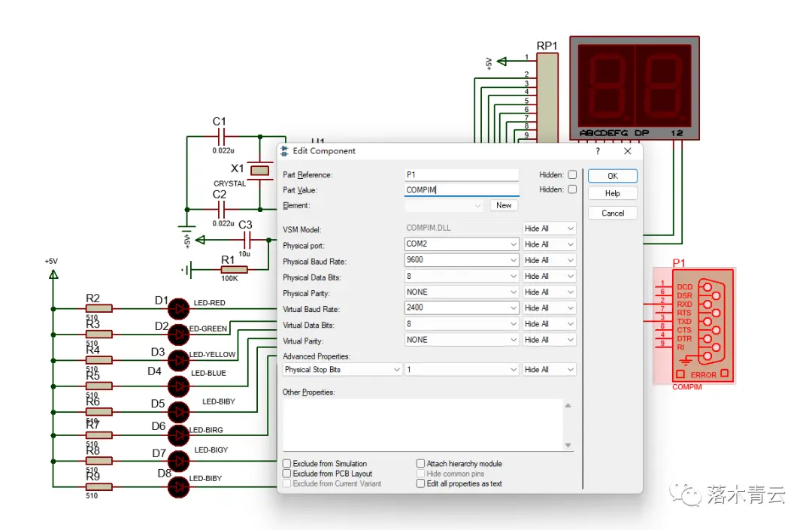This screenshot has height=530, width=812.
Task: Toggle Hidden checkbox for Part Reference
Action: 572,174
